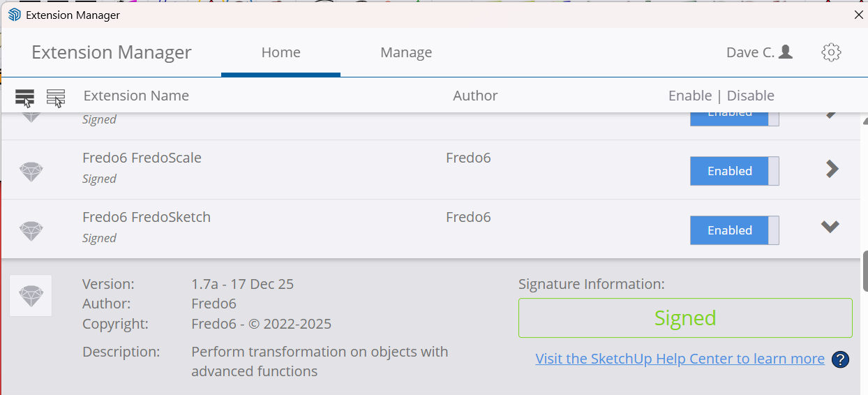The width and height of the screenshot is (868, 395).
Task: Toggle the Fredo6 FredoSketch Enabled switch
Action: (x=734, y=230)
